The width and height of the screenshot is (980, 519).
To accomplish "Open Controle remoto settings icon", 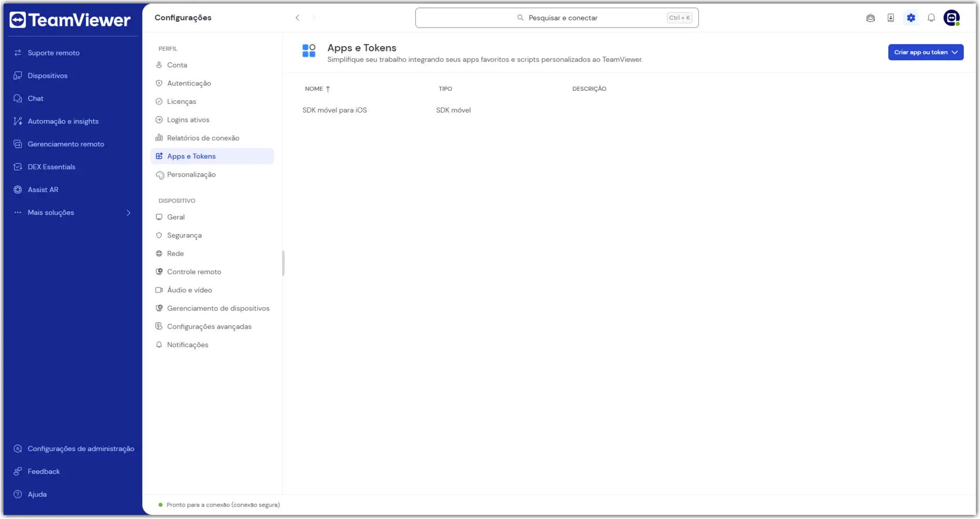I will [x=159, y=272].
